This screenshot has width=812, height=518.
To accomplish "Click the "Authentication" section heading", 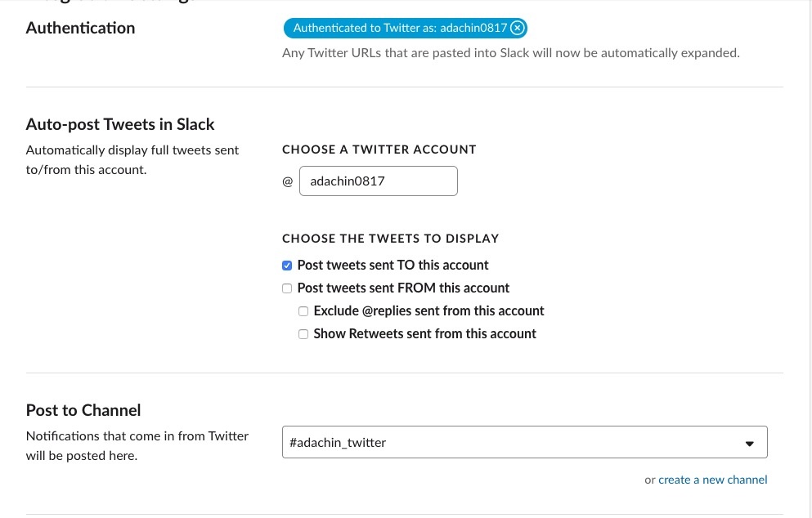I will coord(80,28).
